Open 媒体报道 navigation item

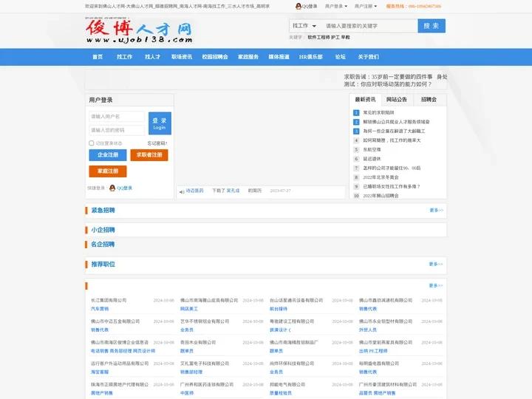pos(279,57)
